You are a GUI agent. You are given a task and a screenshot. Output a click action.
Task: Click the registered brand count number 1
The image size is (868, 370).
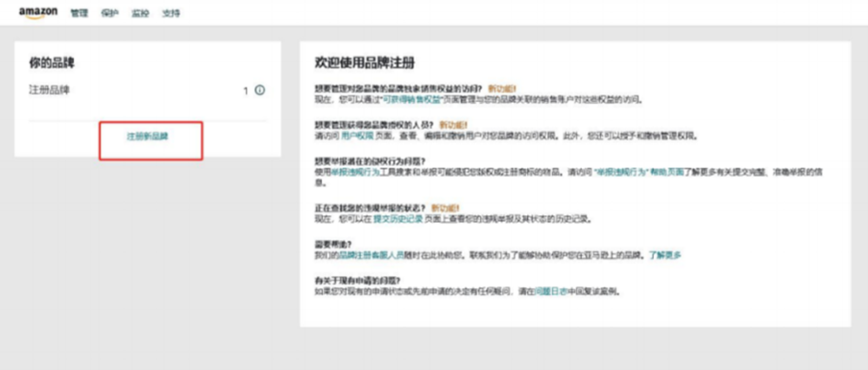pos(246,91)
